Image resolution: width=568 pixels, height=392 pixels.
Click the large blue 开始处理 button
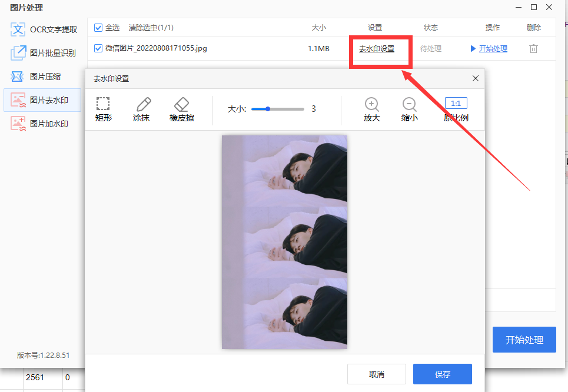pyautogui.click(x=524, y=340)
